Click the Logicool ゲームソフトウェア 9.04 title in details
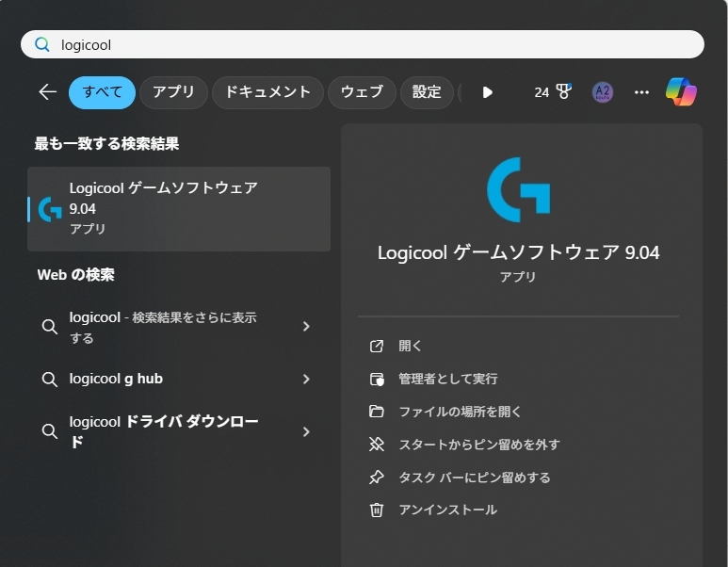This screenshot has height=567, width=728. coord(518,253)
